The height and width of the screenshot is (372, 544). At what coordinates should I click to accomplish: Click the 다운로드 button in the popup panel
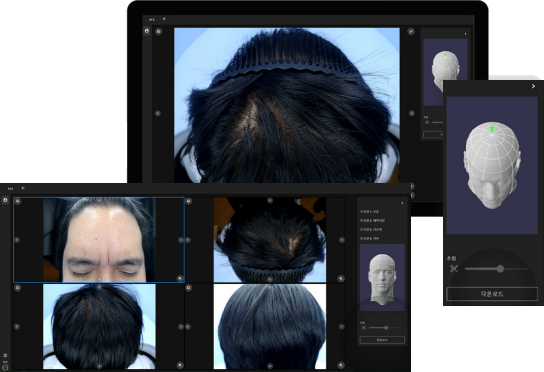tap(492, 294)
